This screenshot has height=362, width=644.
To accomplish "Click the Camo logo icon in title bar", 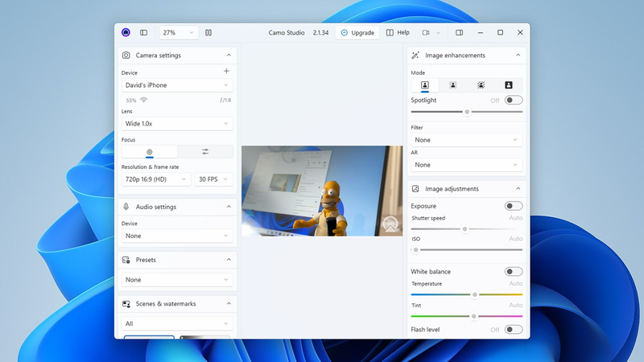I will tap(126, 33).
